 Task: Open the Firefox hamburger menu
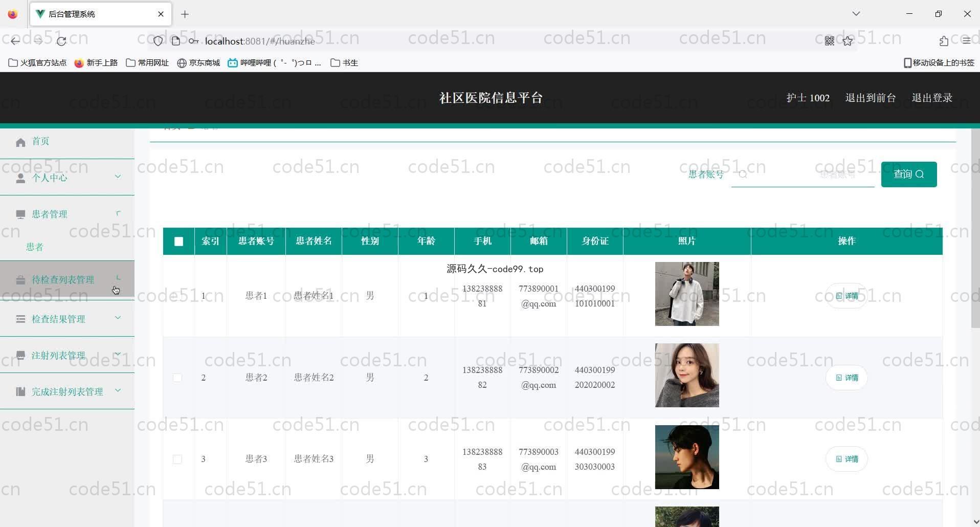(966, 41)
